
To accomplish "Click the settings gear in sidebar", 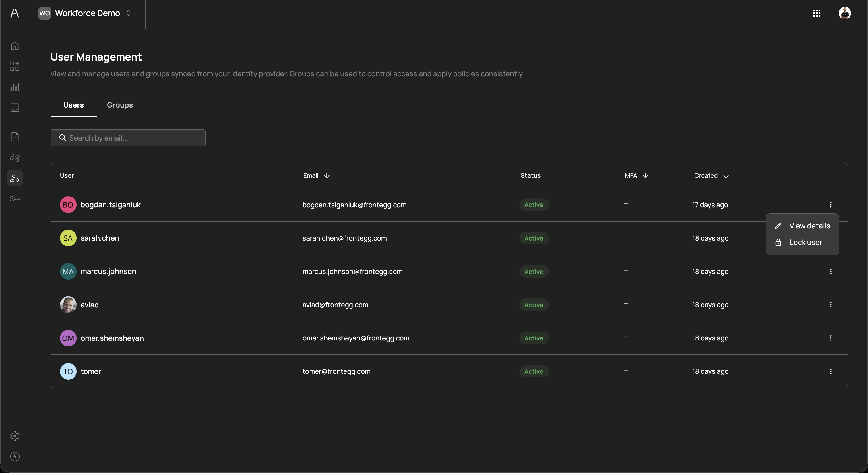I will tap(15, 436).
